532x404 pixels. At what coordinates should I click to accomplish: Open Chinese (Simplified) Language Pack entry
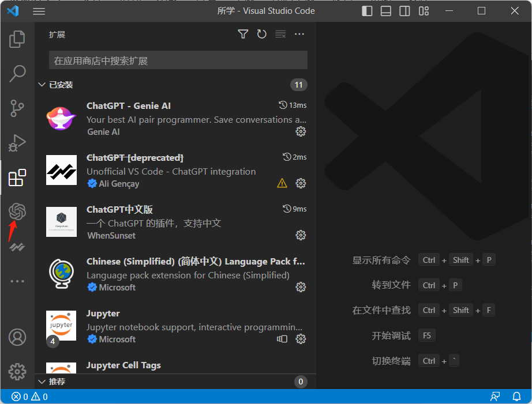(175, 274)
